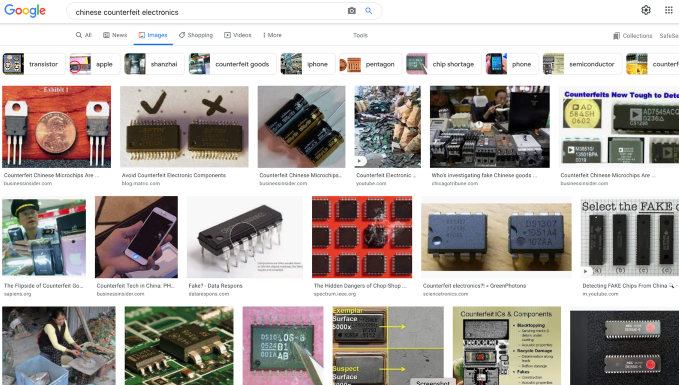
Task: Open datarespons DIP chip image
Action: [245, 237]
